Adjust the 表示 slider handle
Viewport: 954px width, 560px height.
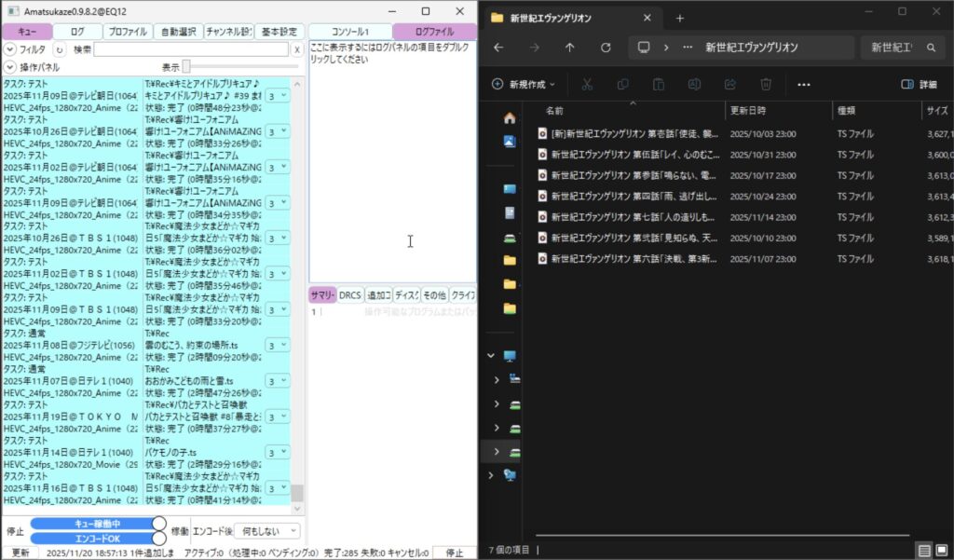(x=186, y=67)
